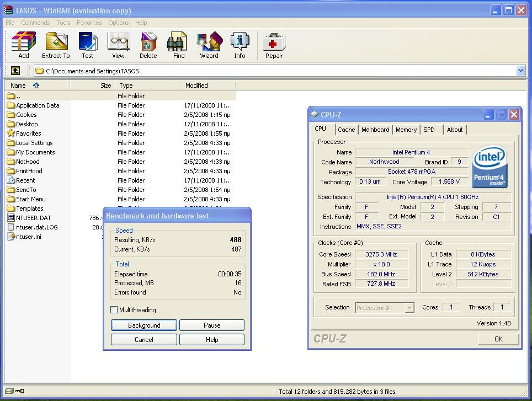Image resolution: width=532 pixels, height=401 pixels.
Task: Click the disk drive icon in status bar
Action: pyautogui.click(x=9, y=391)
